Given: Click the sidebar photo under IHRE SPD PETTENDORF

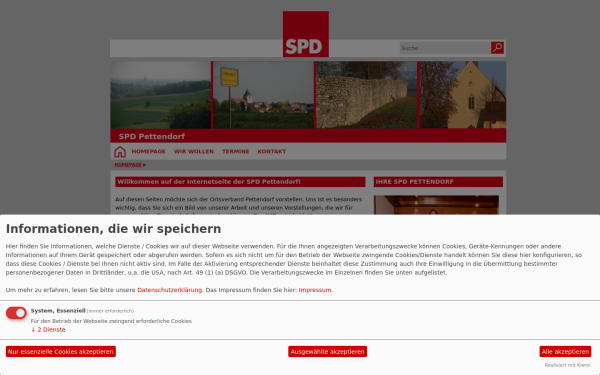Looking at the screenshot, I should (436, 205).
